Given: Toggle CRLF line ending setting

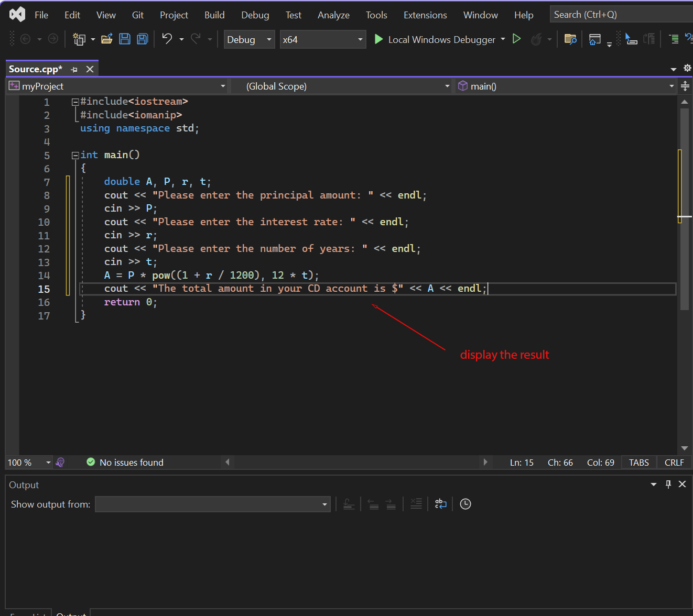Looking at the screenshot, I should [674, 463].
